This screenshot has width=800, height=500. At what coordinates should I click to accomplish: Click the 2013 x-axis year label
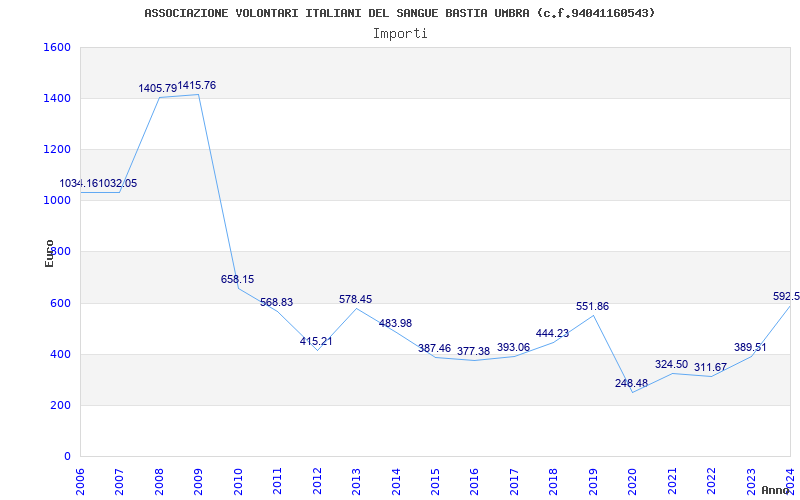coord(356,478)
